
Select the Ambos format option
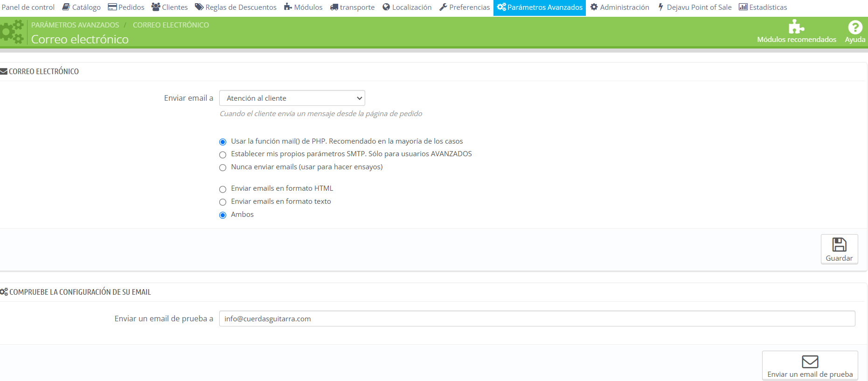(222, 215)
